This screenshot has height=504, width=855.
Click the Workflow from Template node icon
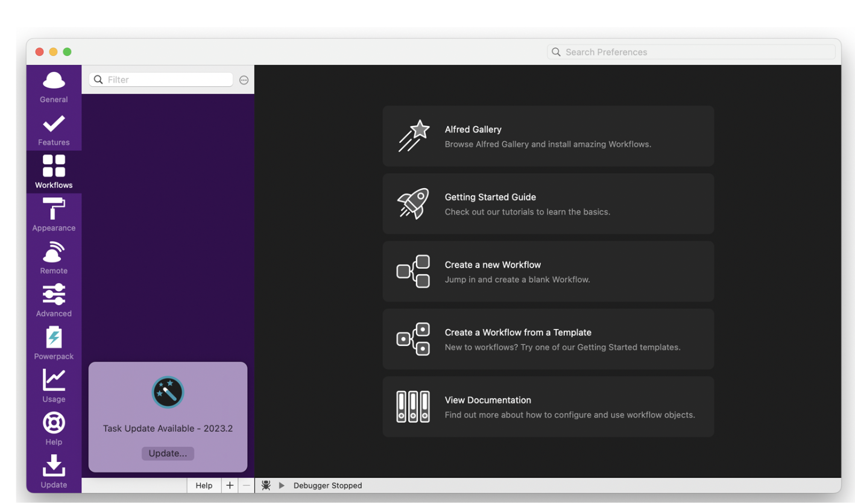point(414,339)
